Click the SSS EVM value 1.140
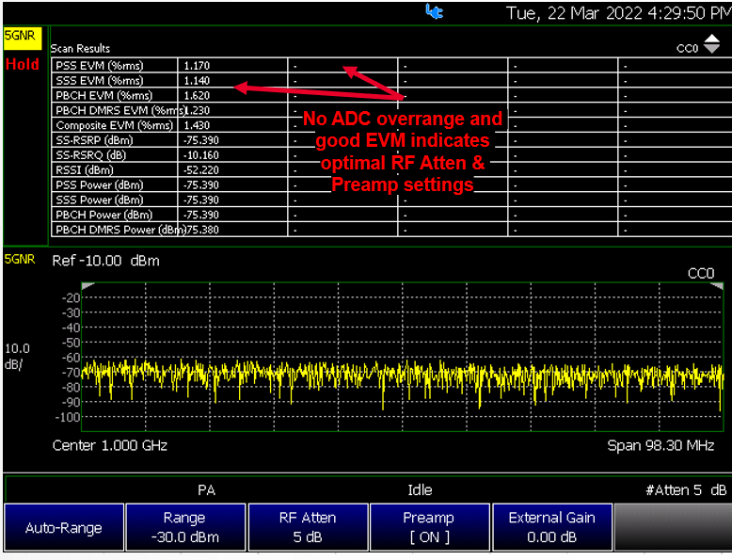This screenshot has width=732, height=560. [x=197, y=81]
